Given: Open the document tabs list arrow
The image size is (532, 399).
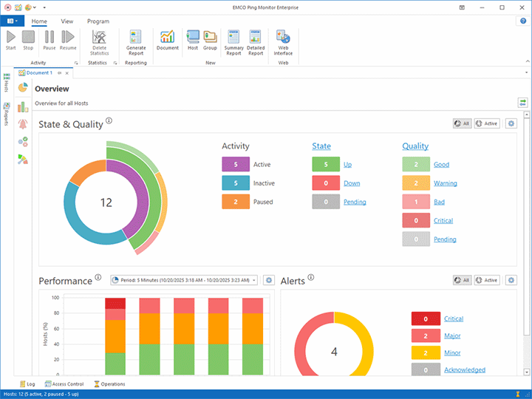Looking at the screenshot, I should coord(526,72).
